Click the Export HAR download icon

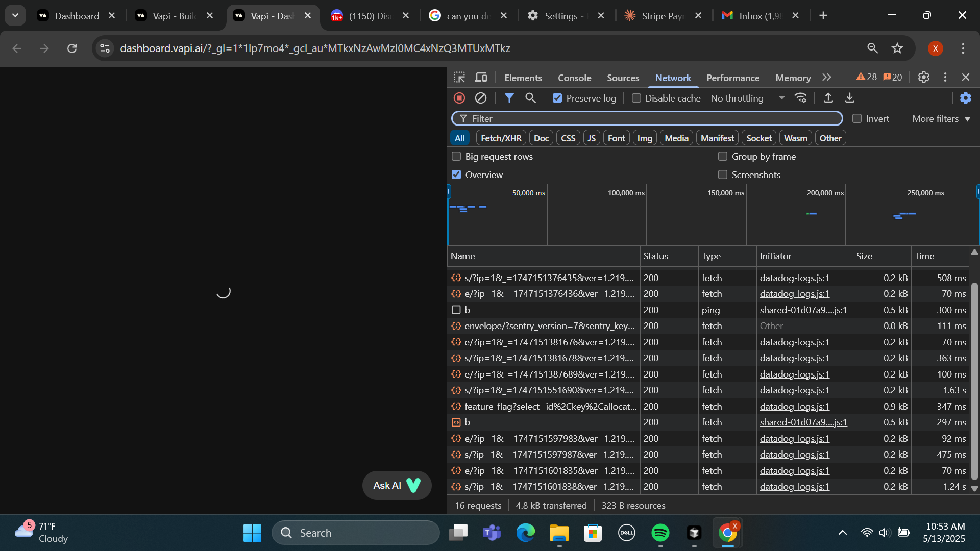click(x=850, y=98)
